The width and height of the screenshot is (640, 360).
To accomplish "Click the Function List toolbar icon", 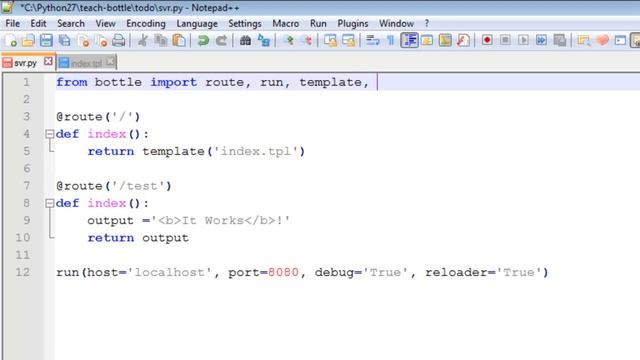I will click(x=463, y=40).
